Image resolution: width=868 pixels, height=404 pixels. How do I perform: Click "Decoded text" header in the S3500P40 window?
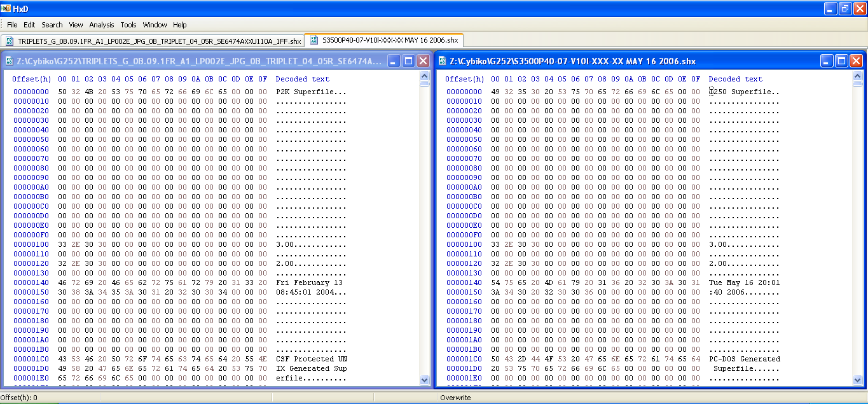[736, 79]
